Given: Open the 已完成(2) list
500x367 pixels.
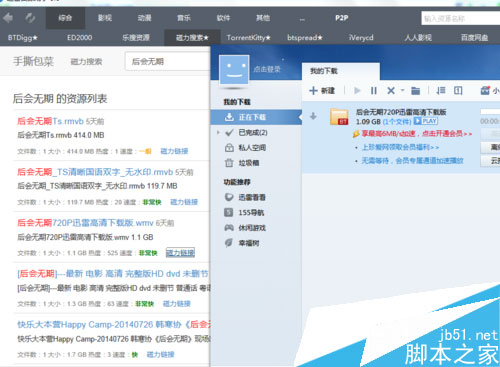Looking at the screenshot, I should (253, 133).
